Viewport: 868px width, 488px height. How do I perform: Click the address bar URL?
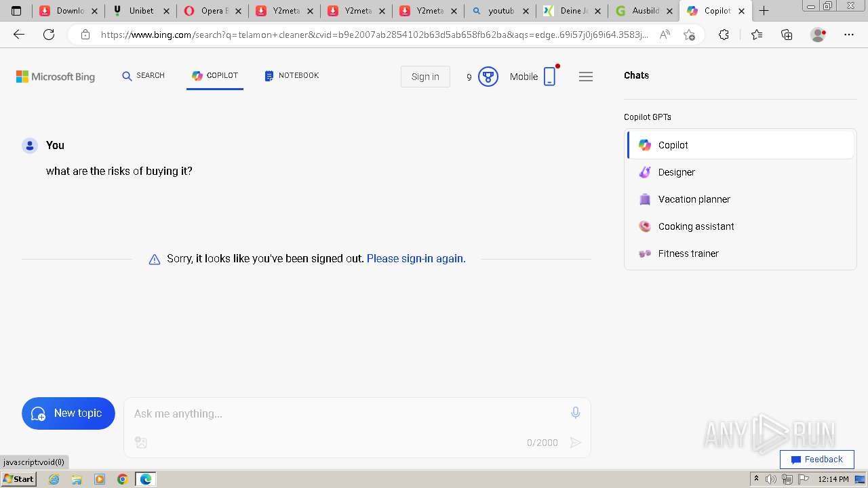click(373, 35)
